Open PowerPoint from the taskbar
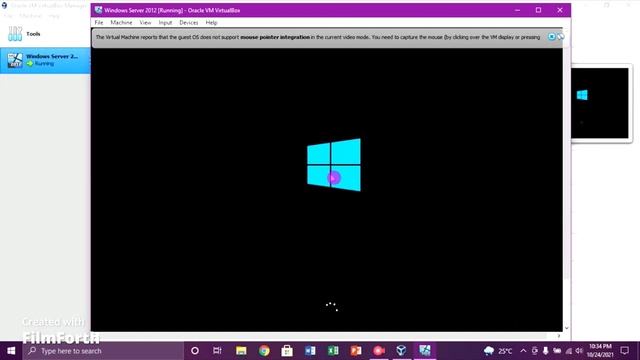Screen dimensions: 640x360 (x=356, y=351)
